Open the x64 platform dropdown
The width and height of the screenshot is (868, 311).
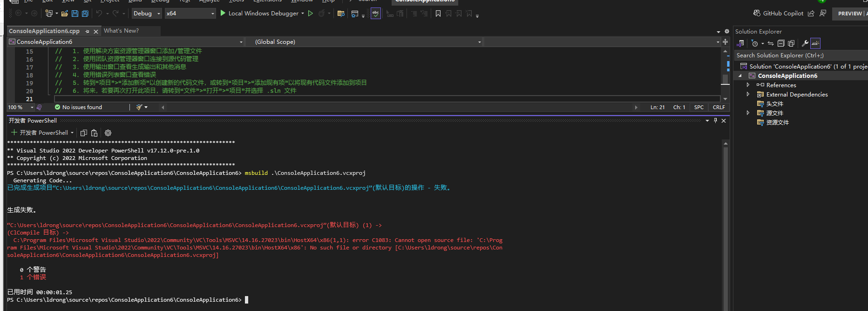(x=190, y=14)
